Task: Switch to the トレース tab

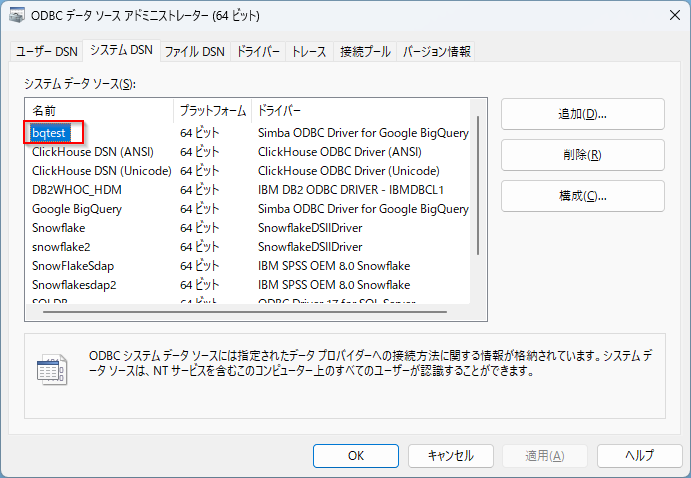Action: click(309, 52)
